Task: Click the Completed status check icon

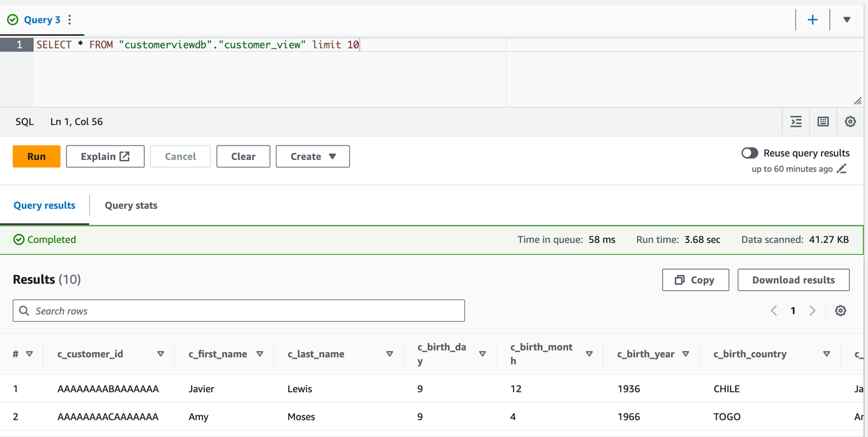Action: tap(19, 239)
